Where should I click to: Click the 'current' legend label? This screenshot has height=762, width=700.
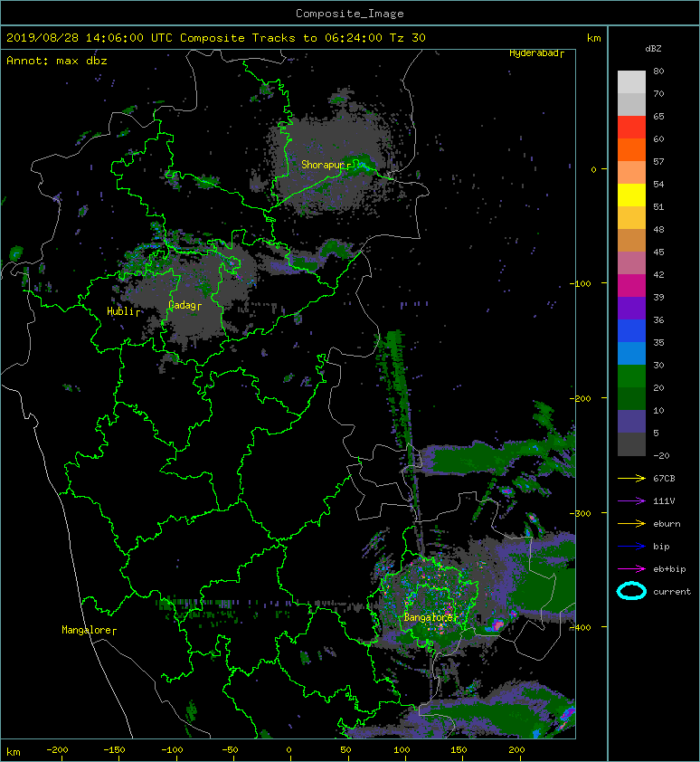(672, 592)
